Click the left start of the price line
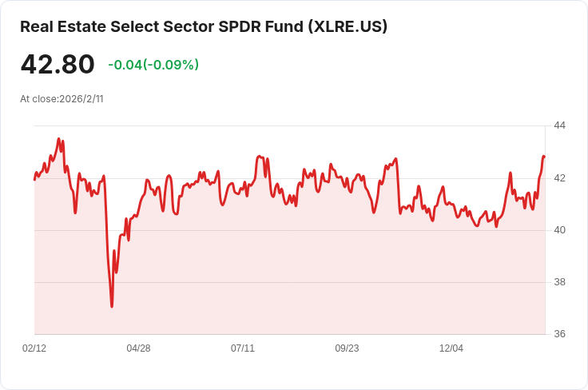 pos(35,180)
